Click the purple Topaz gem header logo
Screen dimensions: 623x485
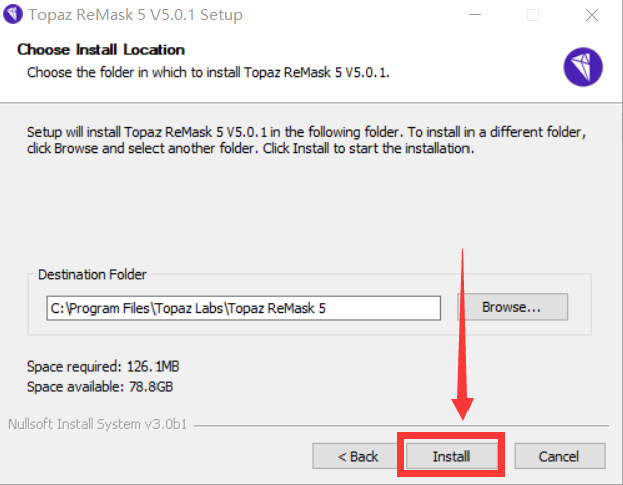583,67
